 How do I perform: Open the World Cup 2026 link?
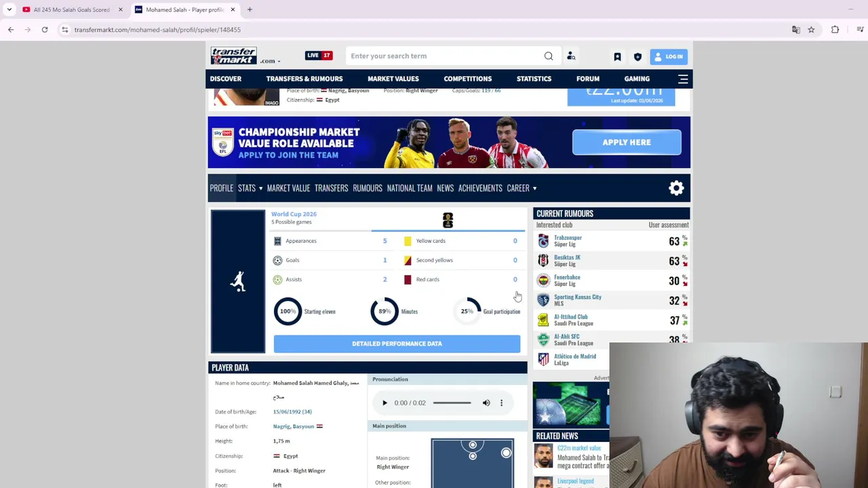tap(294, 214)
